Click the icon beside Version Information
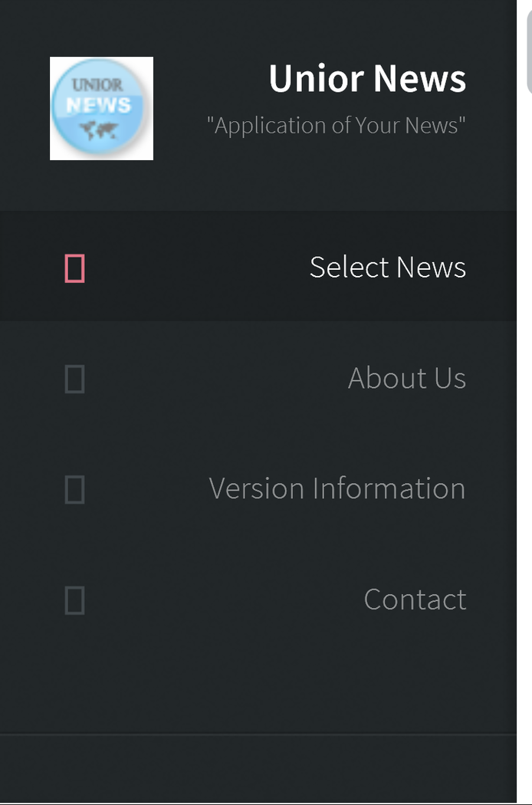 point(74,489)
